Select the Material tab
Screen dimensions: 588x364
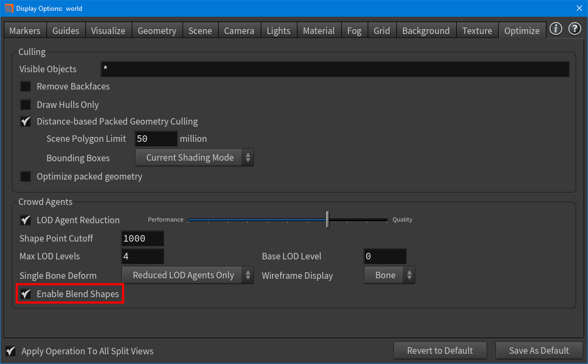(x=319, y=31)
